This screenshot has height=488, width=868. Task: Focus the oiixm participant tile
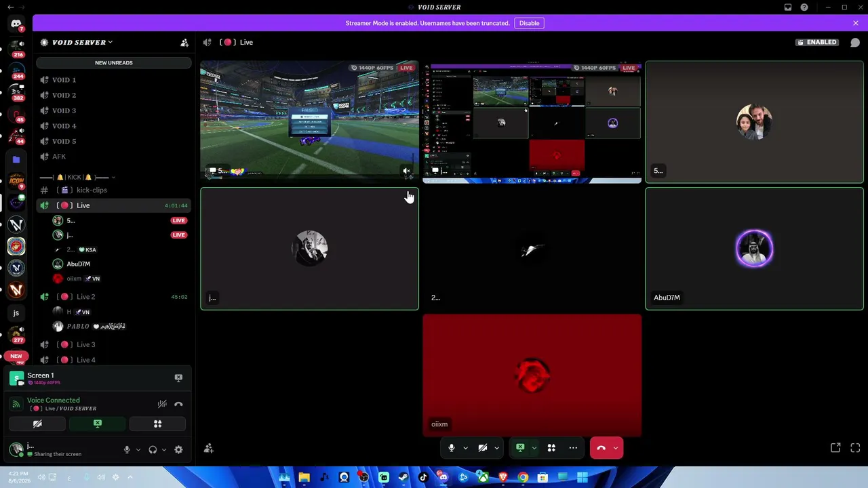point(532,375)
